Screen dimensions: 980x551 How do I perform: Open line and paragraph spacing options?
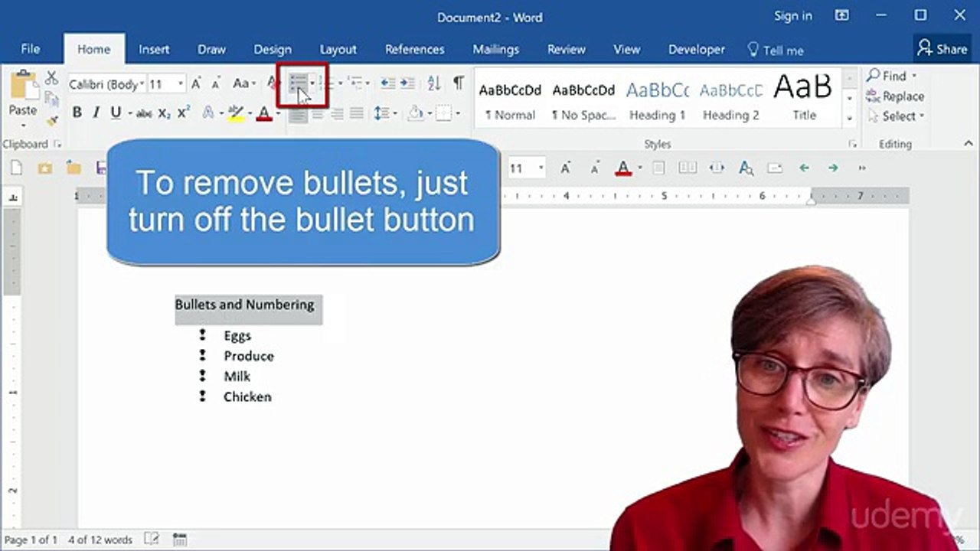click(381, 113)
